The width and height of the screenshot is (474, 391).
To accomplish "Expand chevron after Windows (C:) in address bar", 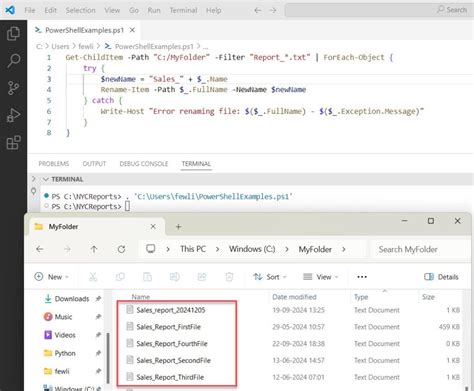I will click(287, 249).
